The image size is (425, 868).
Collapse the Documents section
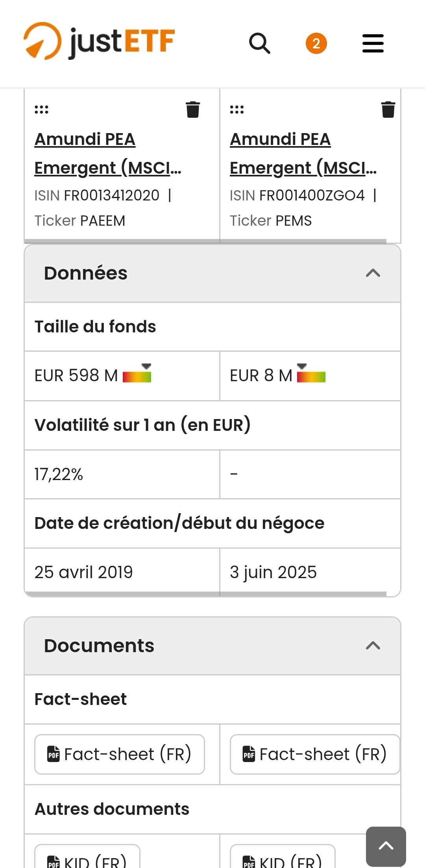pos(373,645)
